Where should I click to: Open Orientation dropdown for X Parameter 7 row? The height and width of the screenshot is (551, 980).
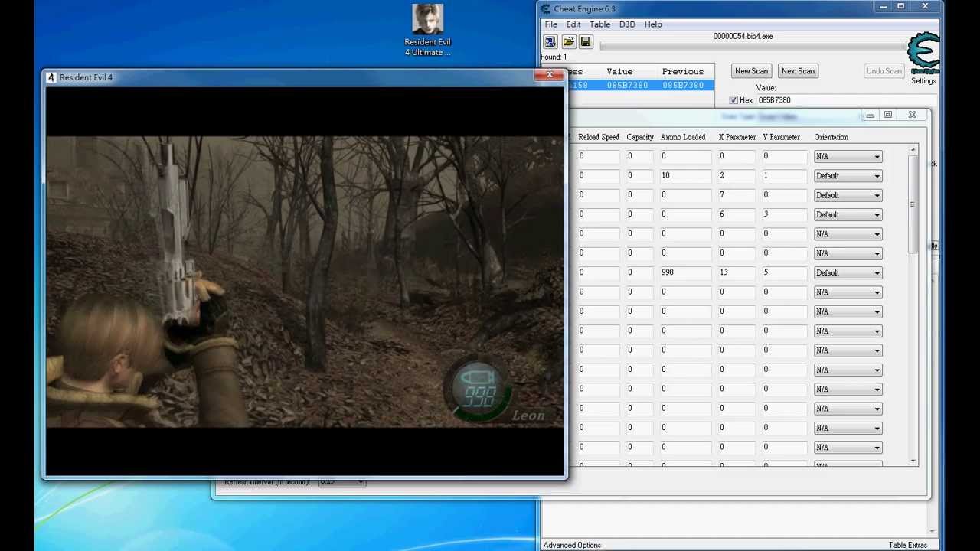pos(848,195)
